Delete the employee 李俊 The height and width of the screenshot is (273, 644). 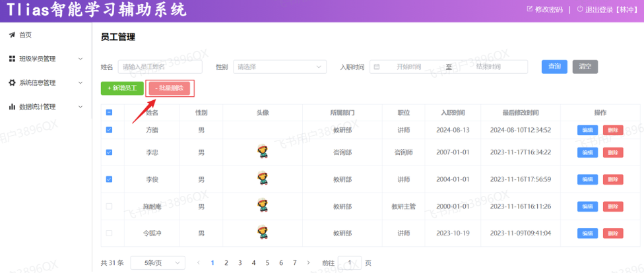click(x=613, y=179)
